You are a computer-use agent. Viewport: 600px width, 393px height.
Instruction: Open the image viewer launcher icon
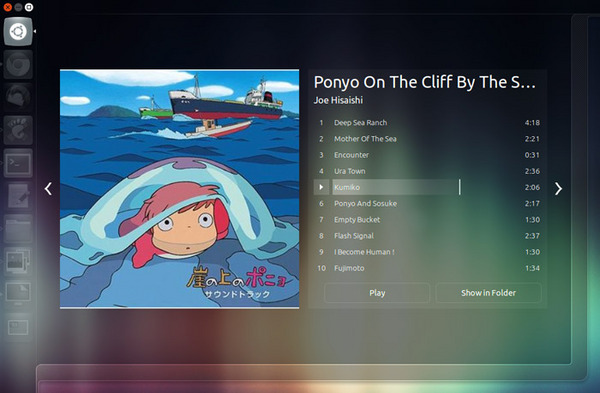(18, 262)
